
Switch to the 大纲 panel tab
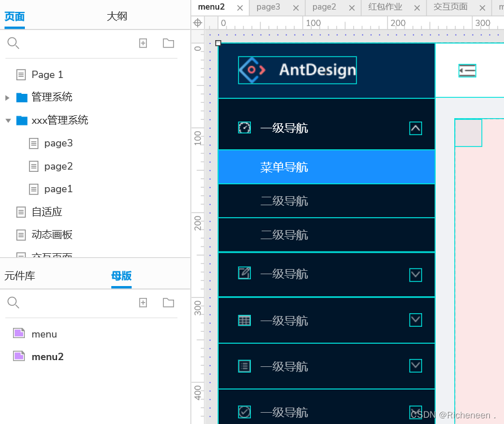coord(117,16)
